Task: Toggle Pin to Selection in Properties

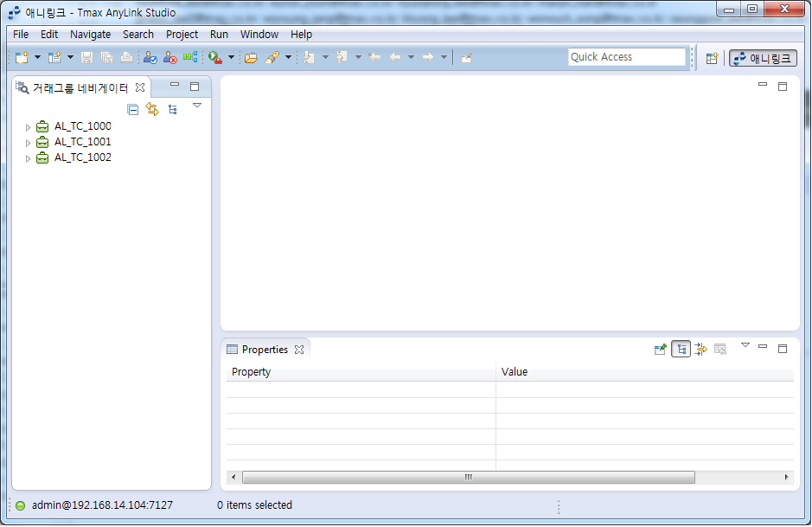Action: coord(661,350)
